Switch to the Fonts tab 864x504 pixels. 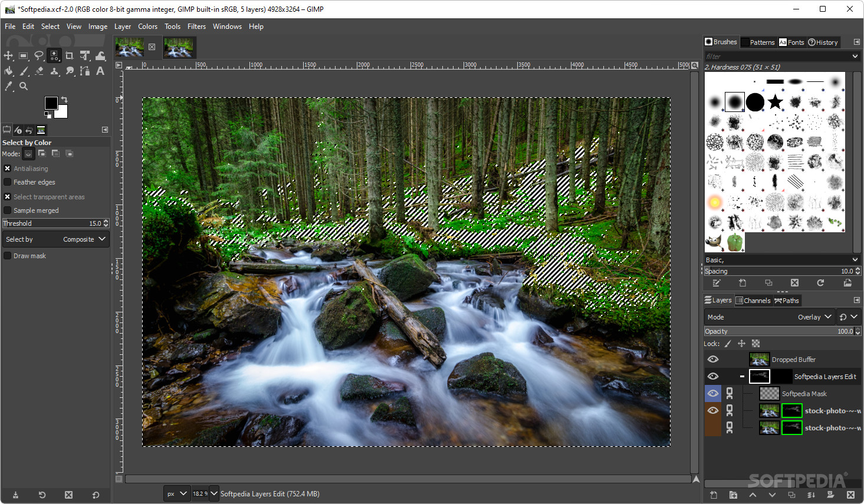click(x=791, y=42)
